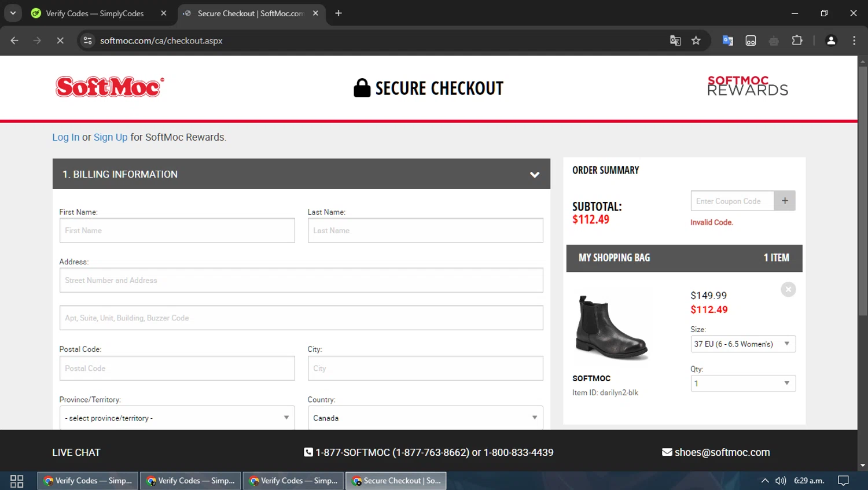Show hidden system tray icons
The height and width of the screenshot is (490, 868).
(x=765, y=481)
